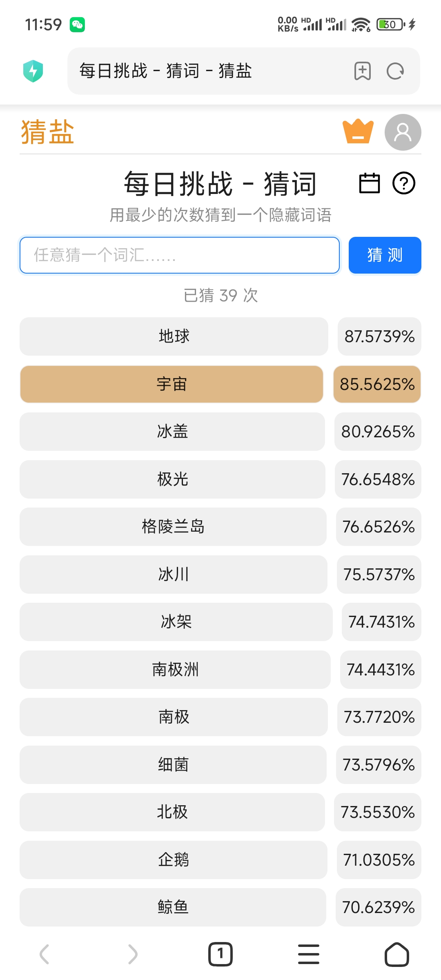Navigate back in the browser

44,954
